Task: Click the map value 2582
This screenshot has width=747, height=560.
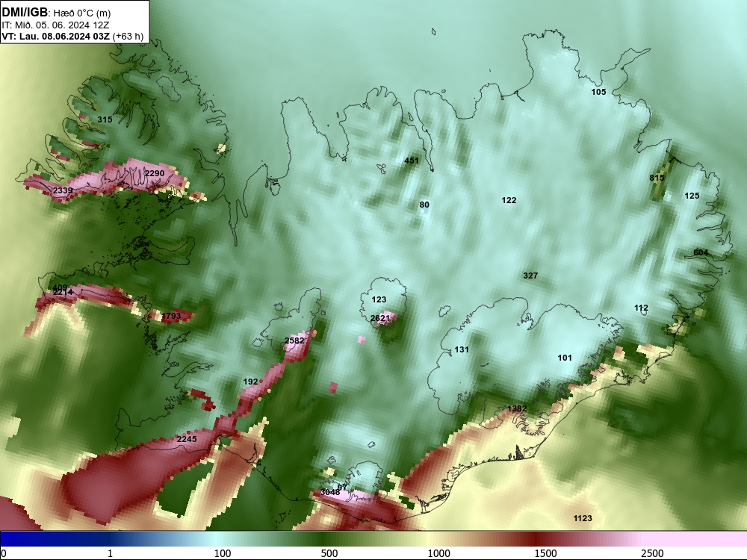Action: (294, 340)
